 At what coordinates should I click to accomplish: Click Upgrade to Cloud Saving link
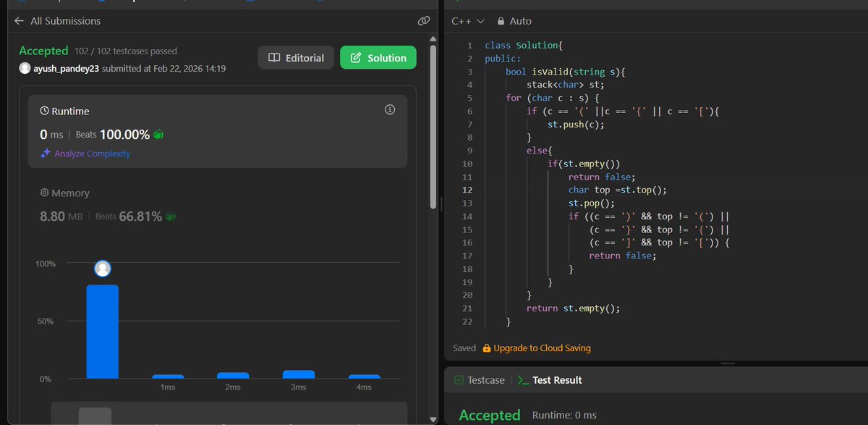(x=542, y=348)
